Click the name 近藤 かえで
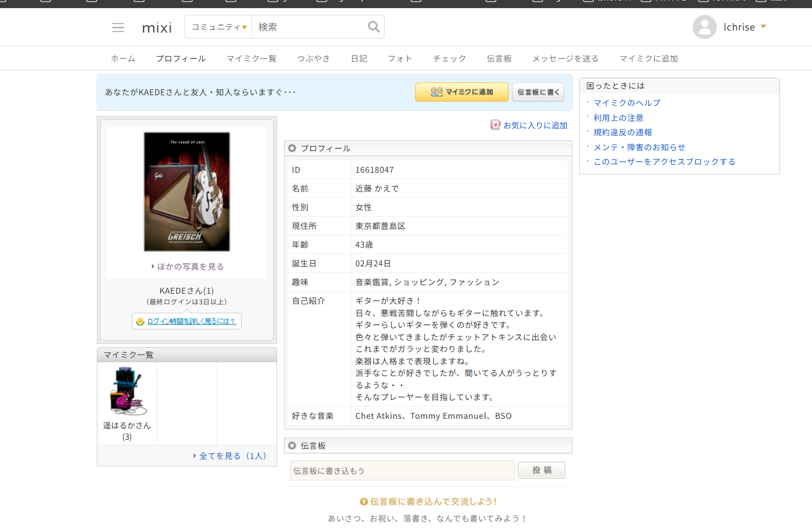The height and width of the screenshot is (529, 812). point(377,188)
